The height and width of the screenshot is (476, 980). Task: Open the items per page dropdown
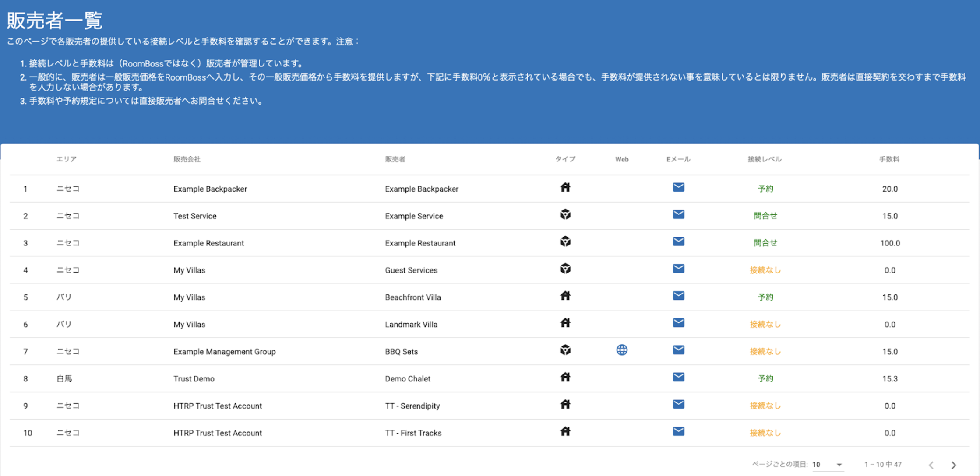(x=828, y=465)
